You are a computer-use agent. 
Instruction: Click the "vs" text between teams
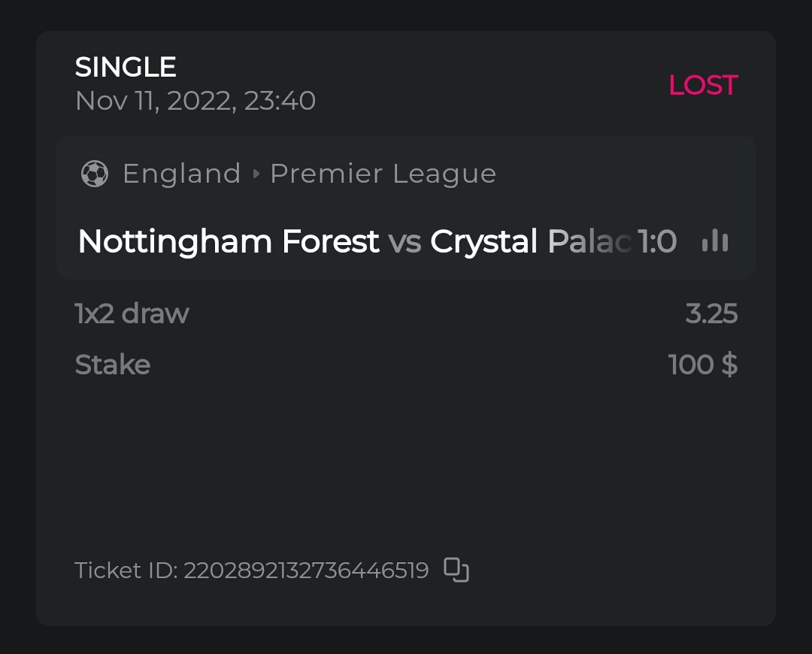point(404,241)
